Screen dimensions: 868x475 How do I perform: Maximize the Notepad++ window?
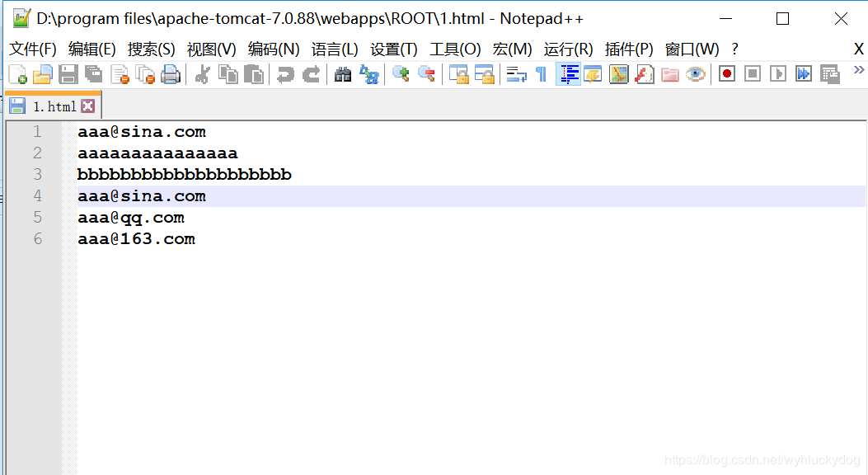click(783, 19)
